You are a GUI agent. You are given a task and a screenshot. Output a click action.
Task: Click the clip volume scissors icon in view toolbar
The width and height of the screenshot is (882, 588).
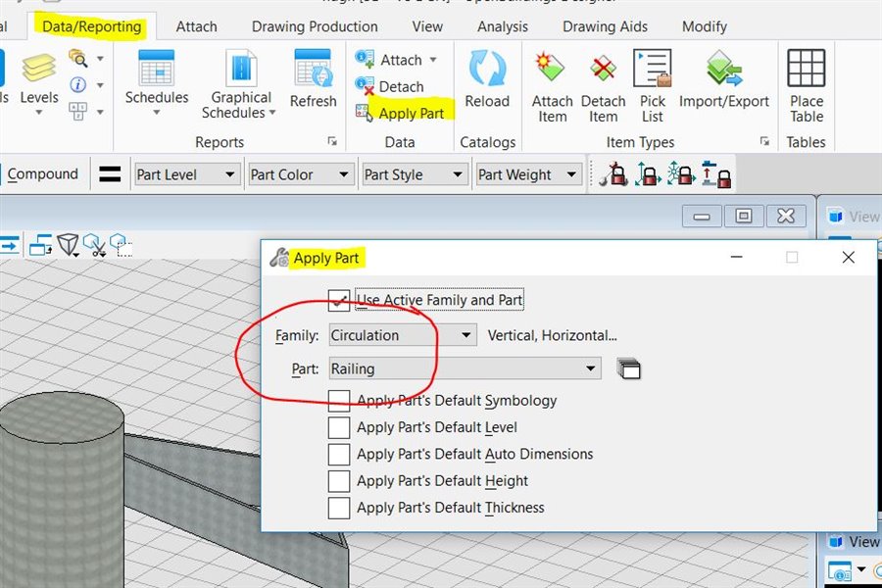click(94, 245)
